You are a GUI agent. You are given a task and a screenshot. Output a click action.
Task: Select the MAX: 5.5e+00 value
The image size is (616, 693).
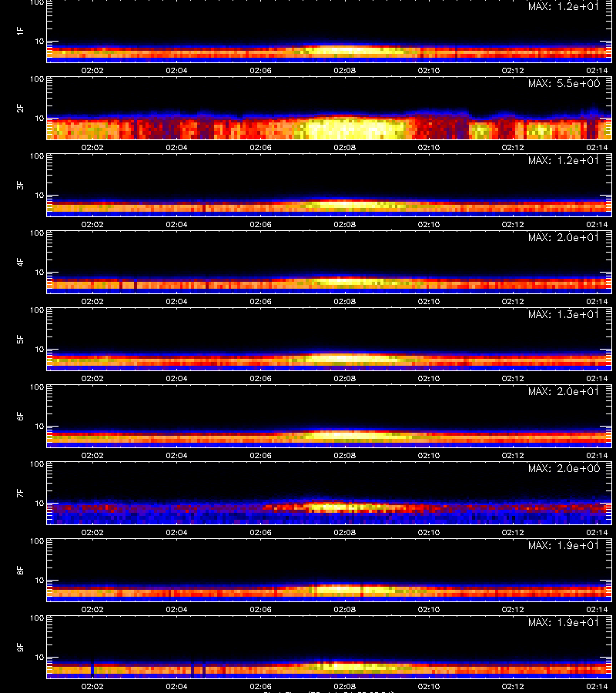(x=564, y=83)
